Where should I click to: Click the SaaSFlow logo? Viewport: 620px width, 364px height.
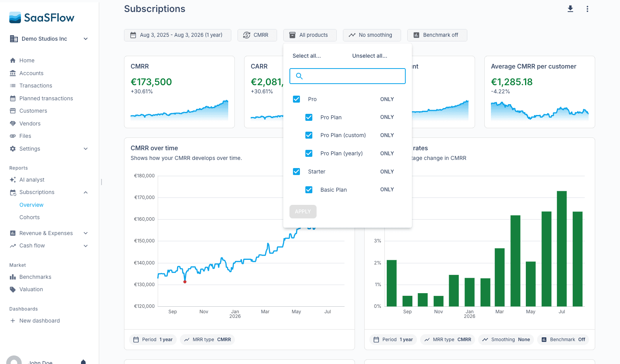42,17
